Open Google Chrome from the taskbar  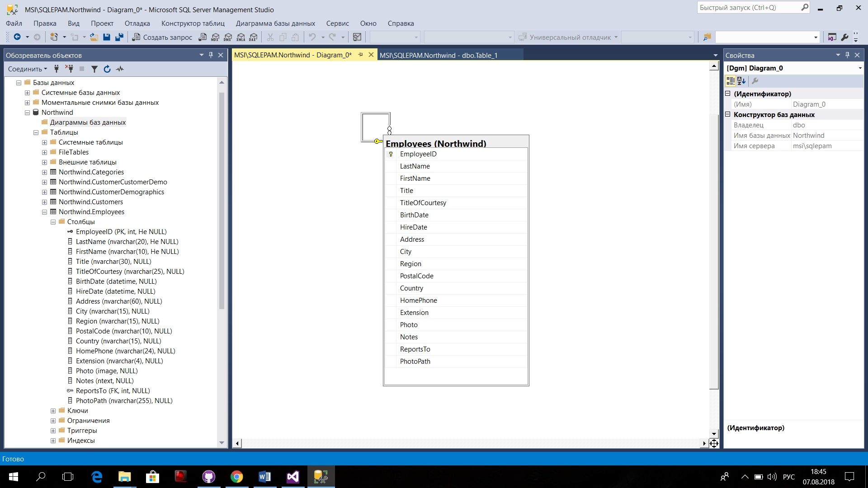(x=236, y=477)
